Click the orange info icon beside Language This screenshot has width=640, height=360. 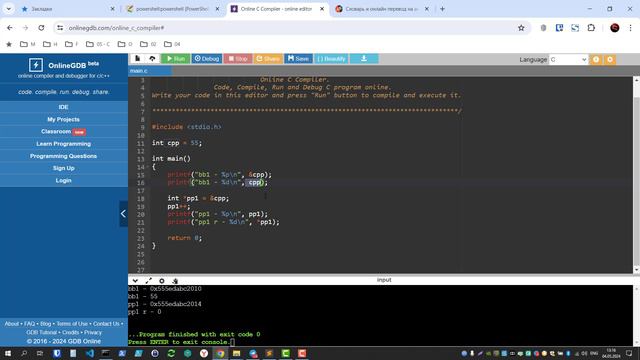click(x=596, y=60)
